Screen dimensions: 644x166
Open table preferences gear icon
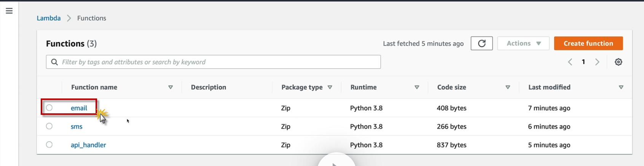(618, 62)
